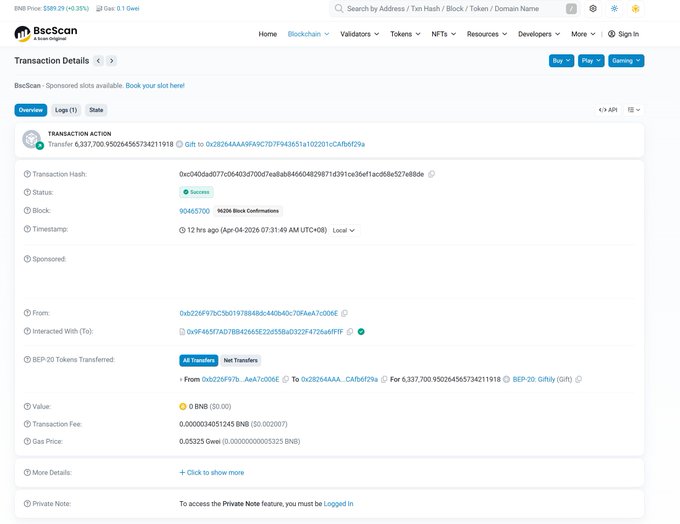
Task: Open site settings gear icon
Action: [x=593, y=8]
